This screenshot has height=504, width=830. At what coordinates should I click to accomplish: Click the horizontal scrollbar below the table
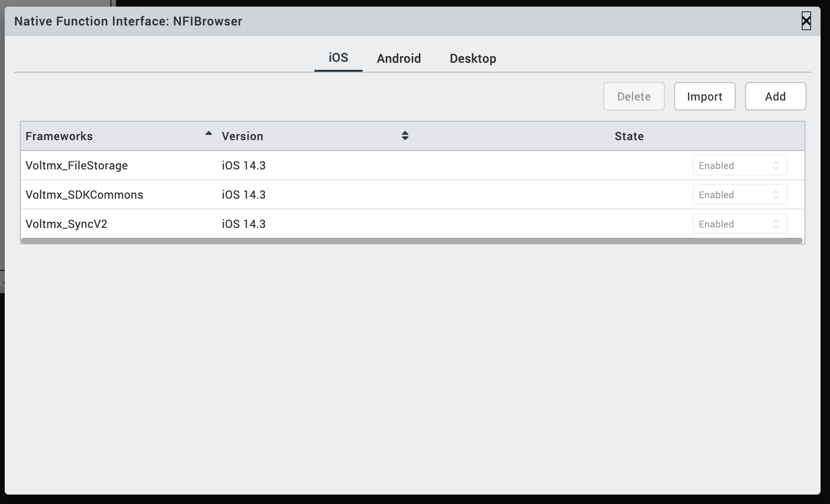(412, 241)
